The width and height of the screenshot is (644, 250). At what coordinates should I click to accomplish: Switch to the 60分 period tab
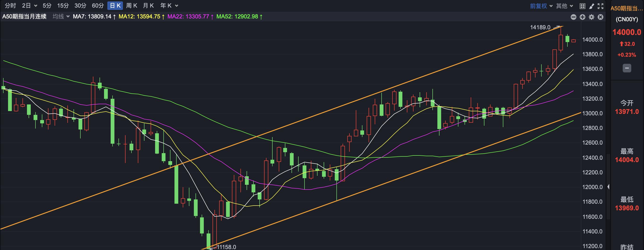pos(98,6)
